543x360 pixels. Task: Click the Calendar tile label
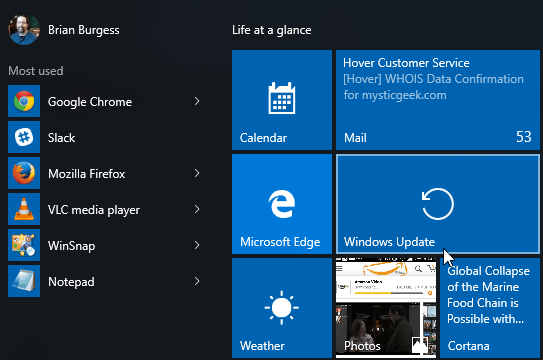coord(263,138)
